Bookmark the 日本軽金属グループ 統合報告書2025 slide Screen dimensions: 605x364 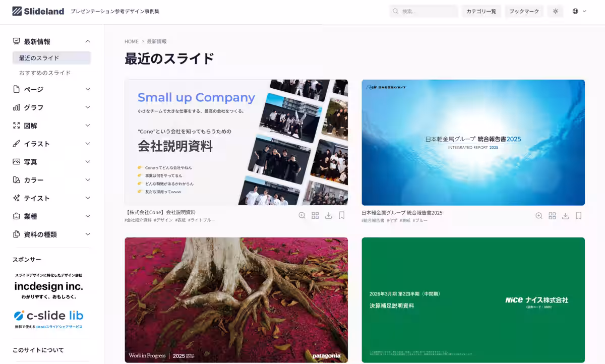click(578, 215)
